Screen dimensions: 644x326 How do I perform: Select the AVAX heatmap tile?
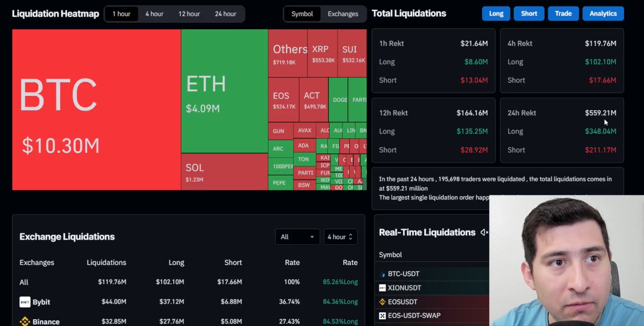point(305,130)
